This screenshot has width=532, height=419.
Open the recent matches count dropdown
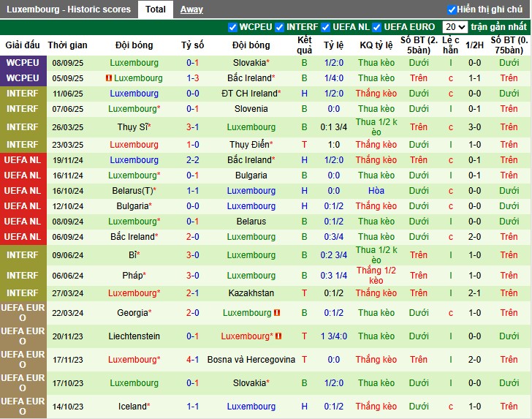point(455,27)
